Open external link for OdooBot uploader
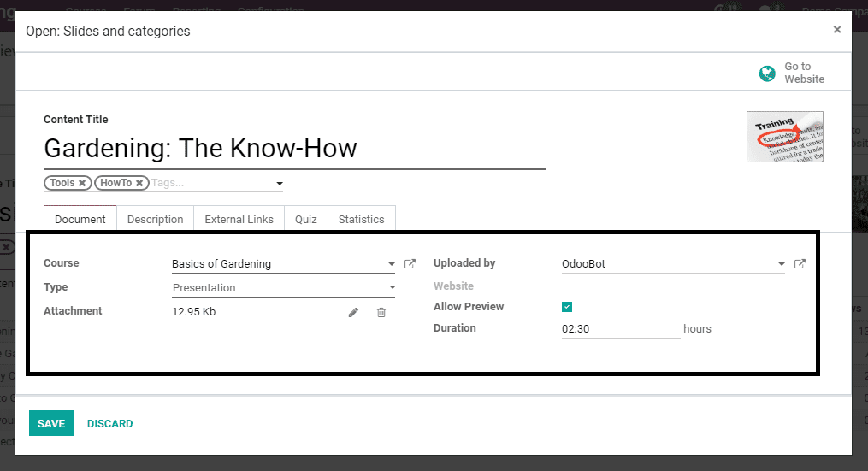This screenshot has width=868, height=471. [800, 264]
